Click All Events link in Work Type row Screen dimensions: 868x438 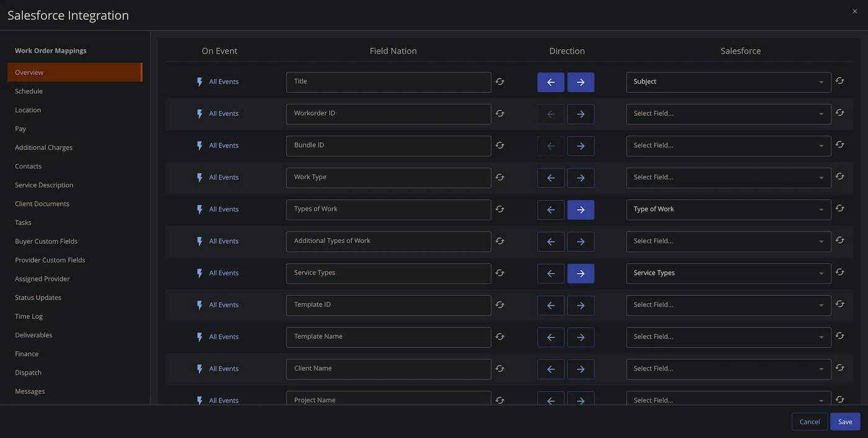click(x=224, y=177)
